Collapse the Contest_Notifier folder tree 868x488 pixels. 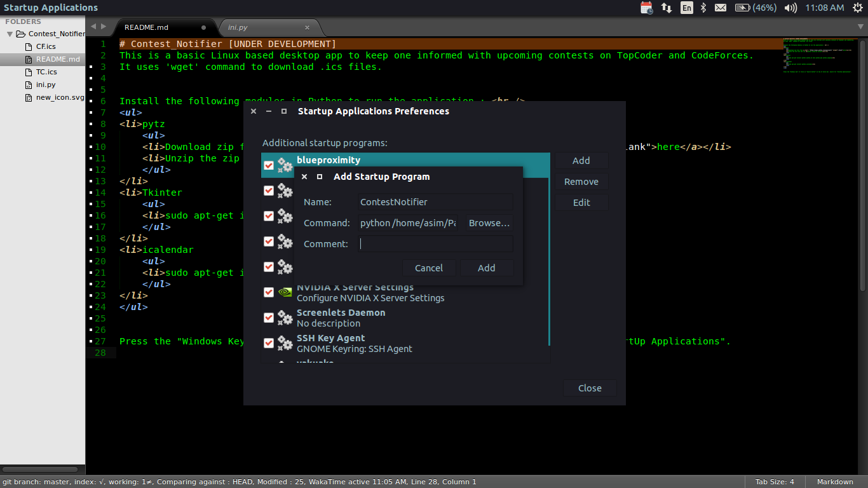(x=10, y=34)
